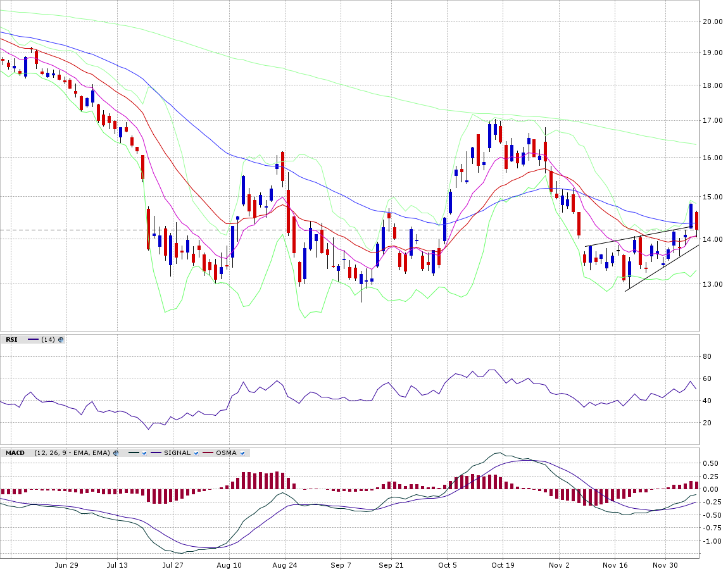Image resolution: width=728 pixels, height=574 pixels.
Task: Disable the OSMA histogram checkbox
Action: point(242,453)
